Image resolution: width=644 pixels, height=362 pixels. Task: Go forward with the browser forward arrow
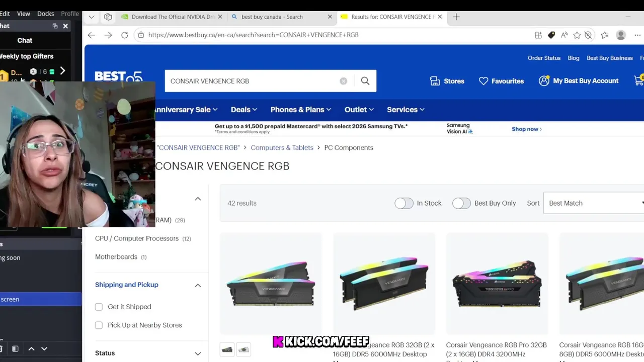coord(108,35)
